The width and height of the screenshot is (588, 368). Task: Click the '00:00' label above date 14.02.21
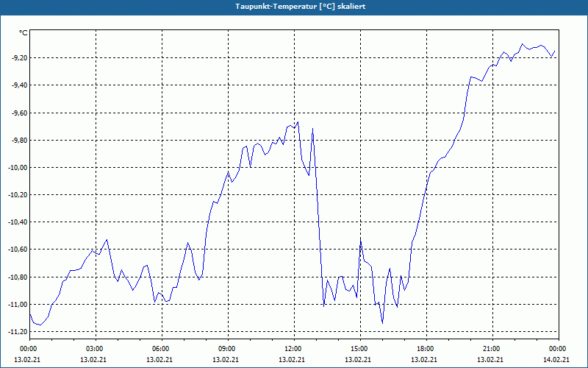coord(559,349)
